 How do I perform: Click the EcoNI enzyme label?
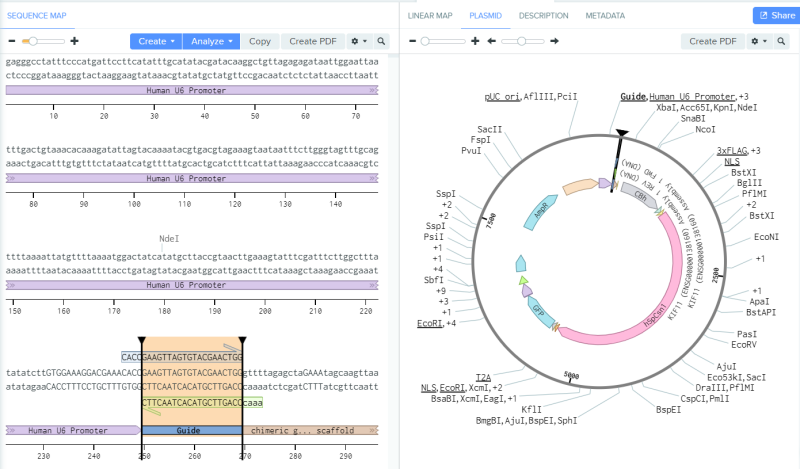(766, 237)
